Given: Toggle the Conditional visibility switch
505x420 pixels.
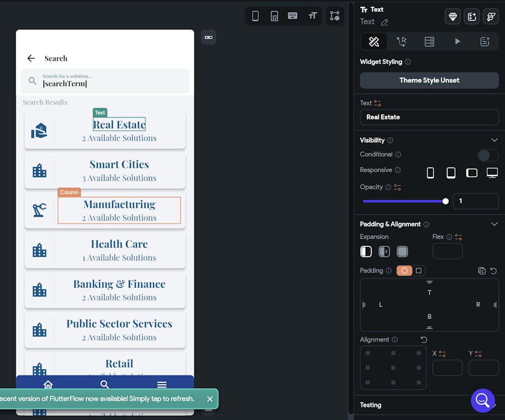Looking at the screenshot, I should (488, 154).
